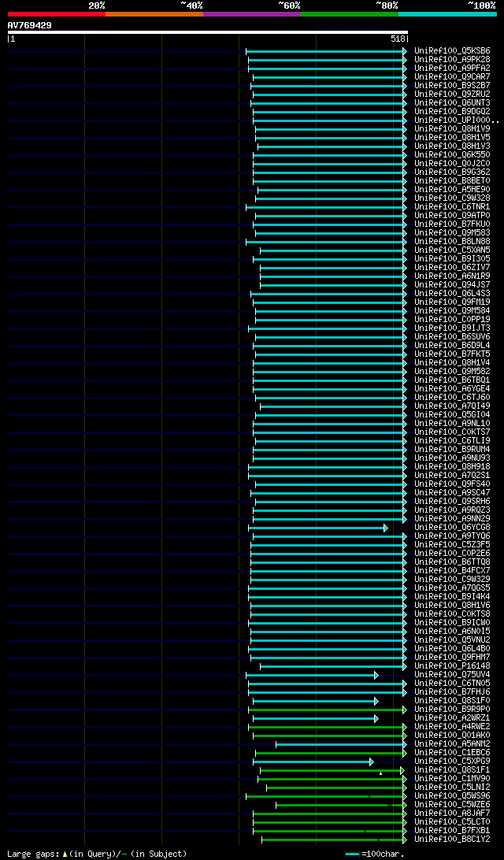Click the red 20% legend segment

(x=57, y=13)
